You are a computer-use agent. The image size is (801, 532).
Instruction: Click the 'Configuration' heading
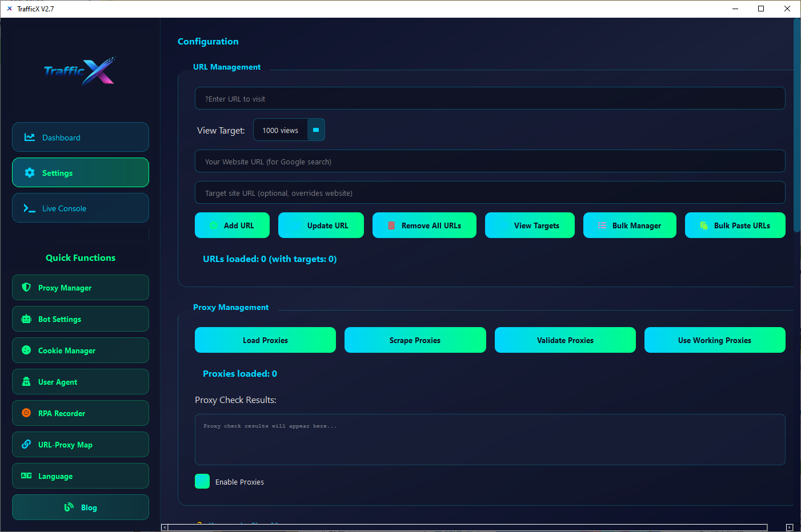tap(208, 41)
